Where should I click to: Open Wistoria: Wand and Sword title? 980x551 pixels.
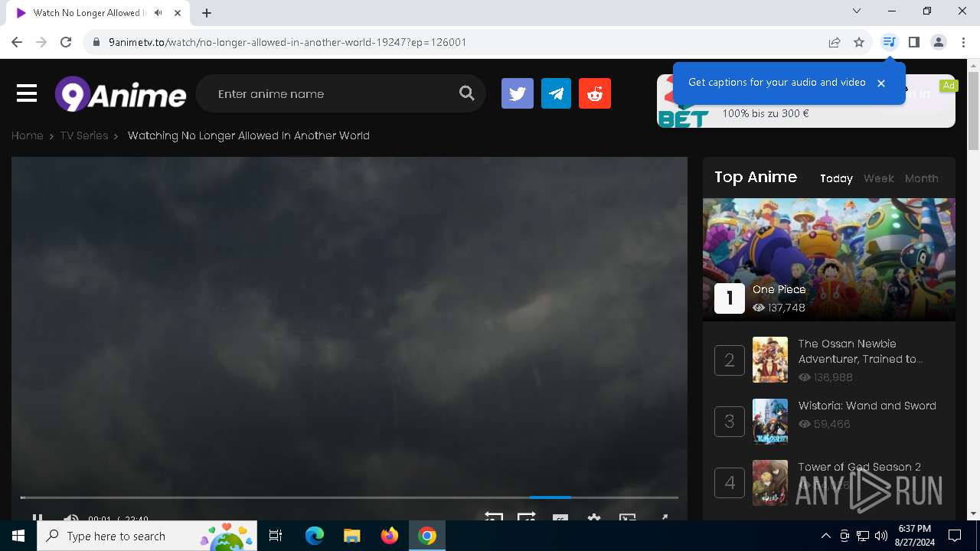(x=867, y=406)
